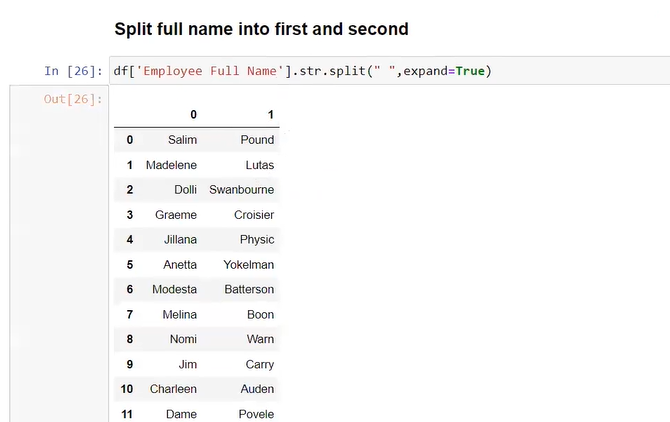The image size is (670, 422).
Task: Click the 'Carry' surname cell
Action: (259, 365)
